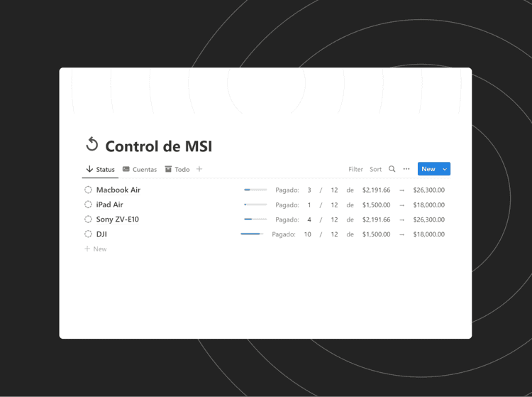The width and height of the screenshot is (532, 397).
Task: Click the page icon beside Control de MSI
Action: (92, 145)
